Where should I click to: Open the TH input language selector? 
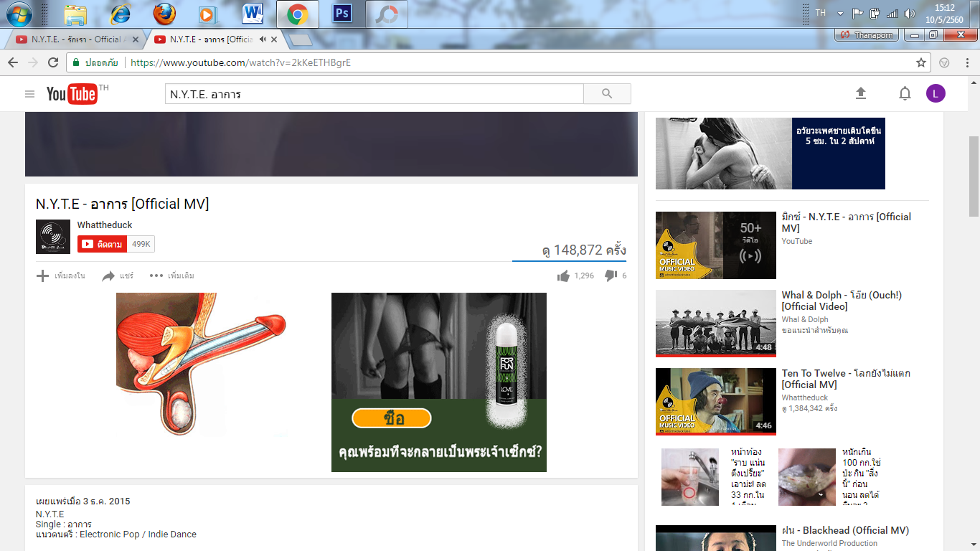[x=821, y=13]
